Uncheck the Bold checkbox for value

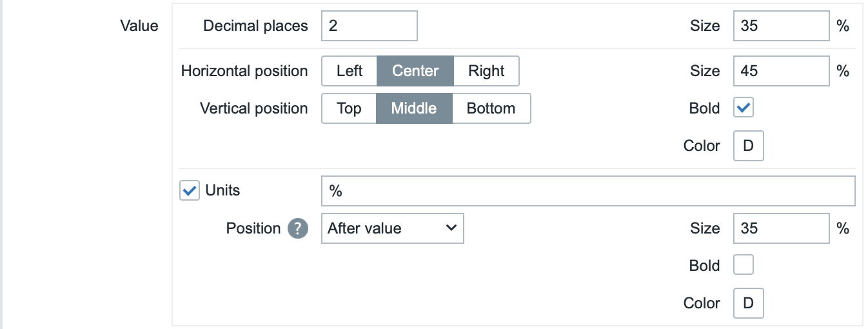[x=744, y=108]
